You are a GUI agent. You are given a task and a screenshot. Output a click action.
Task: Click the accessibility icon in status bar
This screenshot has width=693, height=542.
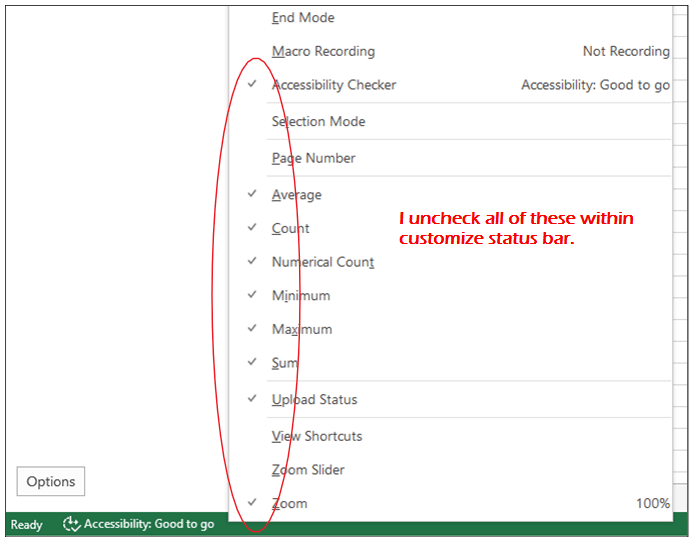71,524
